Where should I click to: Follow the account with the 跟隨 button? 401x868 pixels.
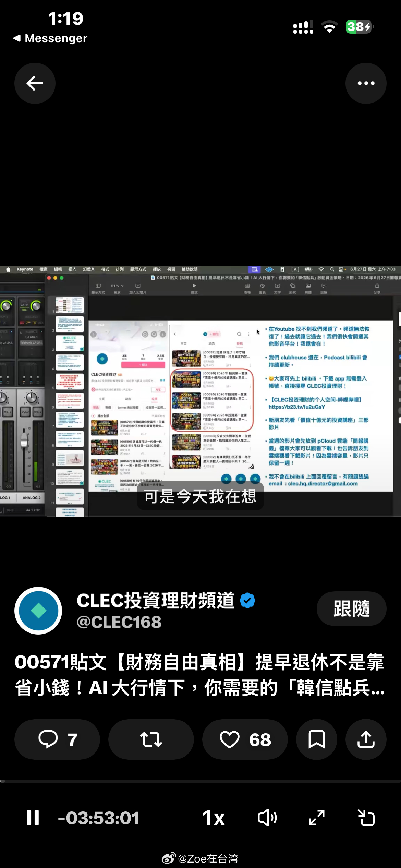pyautogui.click(x=351, y=608)
